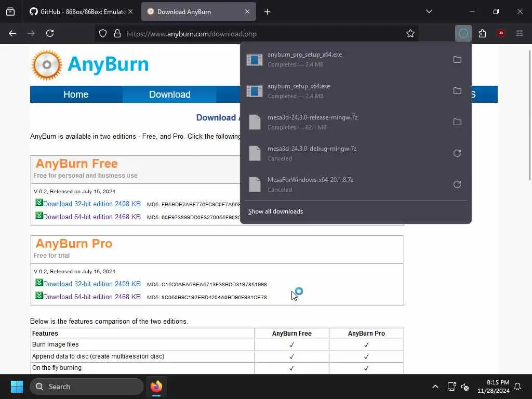This screenshot has width=532, height=399.
Task: Open the Firefox hamburger menu
Action: click(x=520, y=33)
